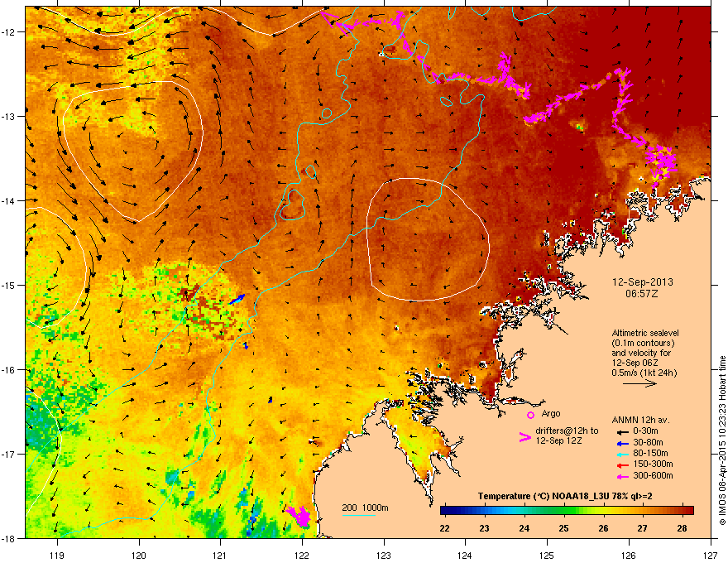
Task: Click the date label 12-Sep-2013
Action: [x=643, y=282]
